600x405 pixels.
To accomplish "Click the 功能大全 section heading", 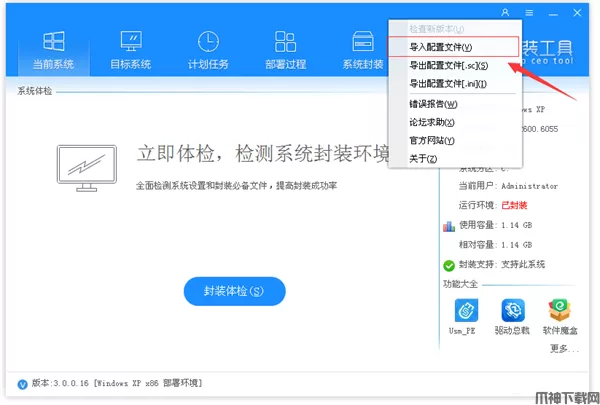I will coord(460,284).
